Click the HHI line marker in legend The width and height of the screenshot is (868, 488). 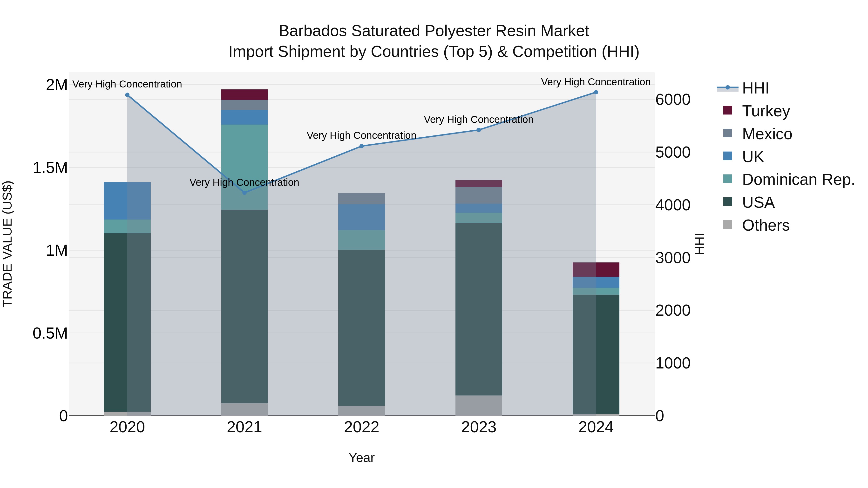[x=727, y=87]
